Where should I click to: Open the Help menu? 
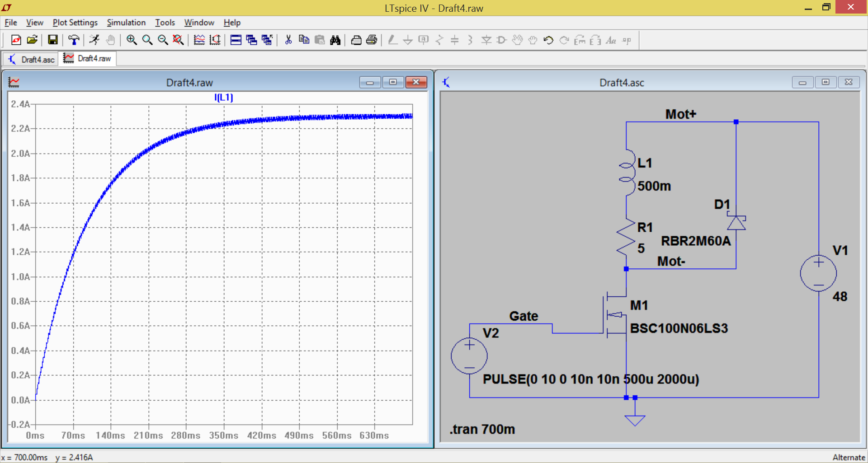pos(232,23)
